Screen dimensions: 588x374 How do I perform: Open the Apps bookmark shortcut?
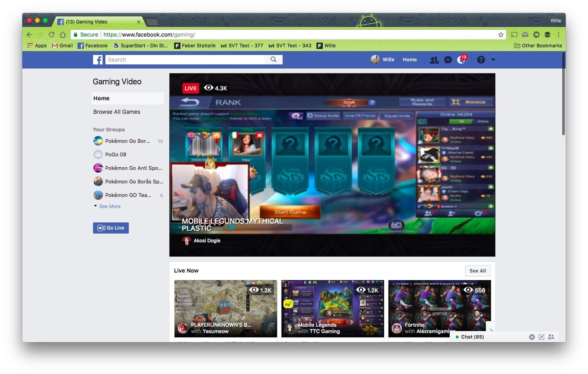[x=37, y=45]
